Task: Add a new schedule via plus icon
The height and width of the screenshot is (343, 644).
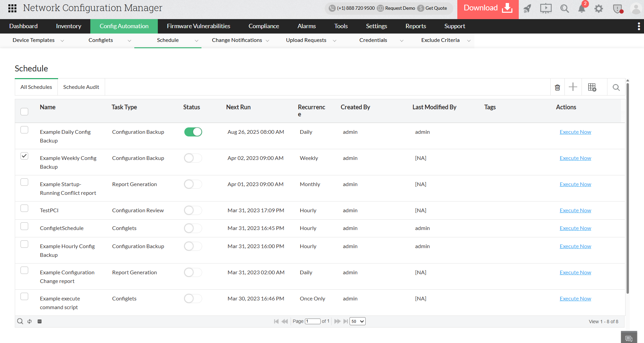Action: (x=573, y=87)
